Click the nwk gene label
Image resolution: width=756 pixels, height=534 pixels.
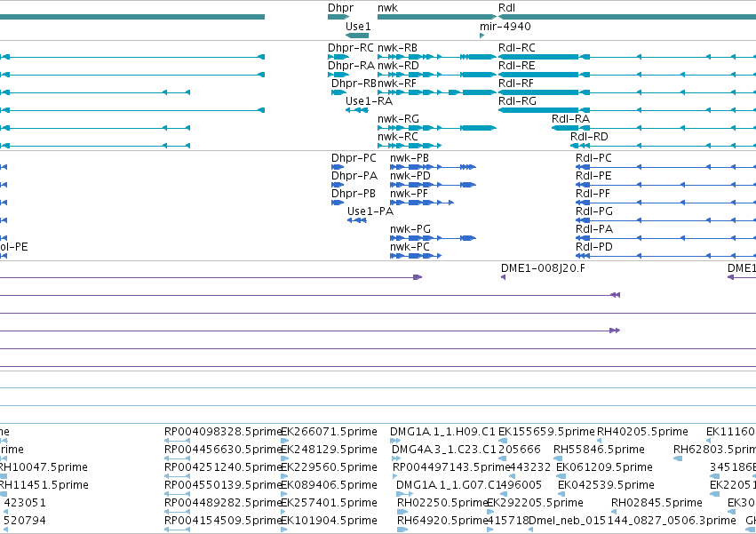pyautogui.click(x=387, y=8)
